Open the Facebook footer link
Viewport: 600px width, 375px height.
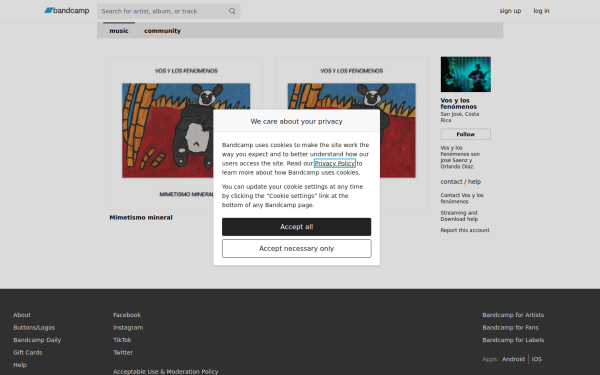(127, 315)
